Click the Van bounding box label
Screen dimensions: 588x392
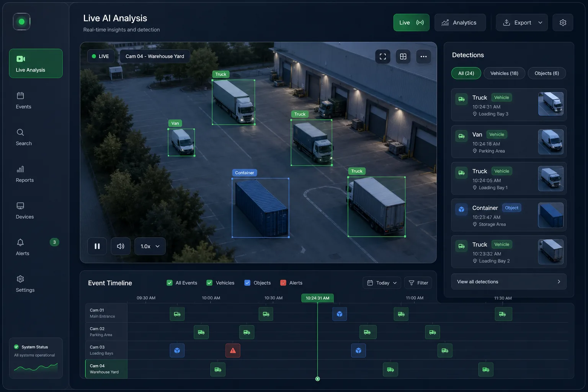pyautogui.click(x=175, y=123)
